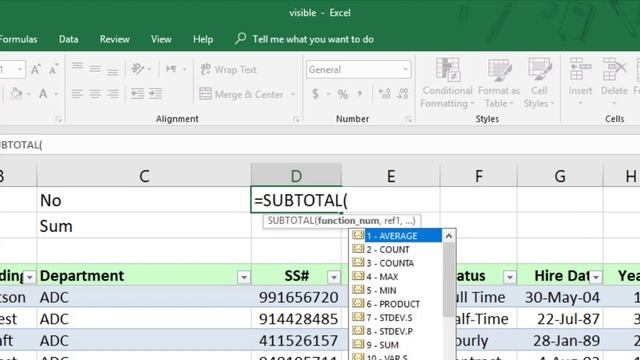
Task: Increase decimal places
Action: click(x=384, y=94)
